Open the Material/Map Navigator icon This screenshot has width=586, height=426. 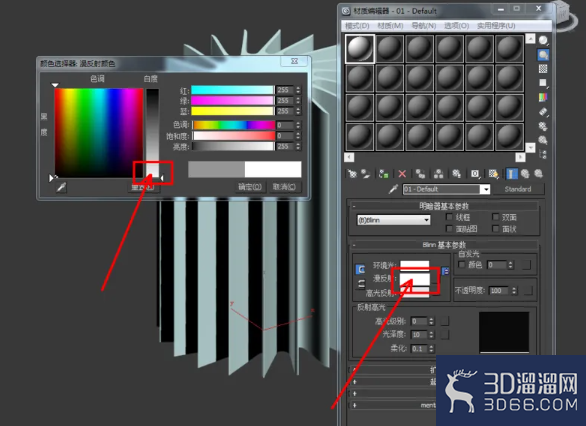click(543, 154)
